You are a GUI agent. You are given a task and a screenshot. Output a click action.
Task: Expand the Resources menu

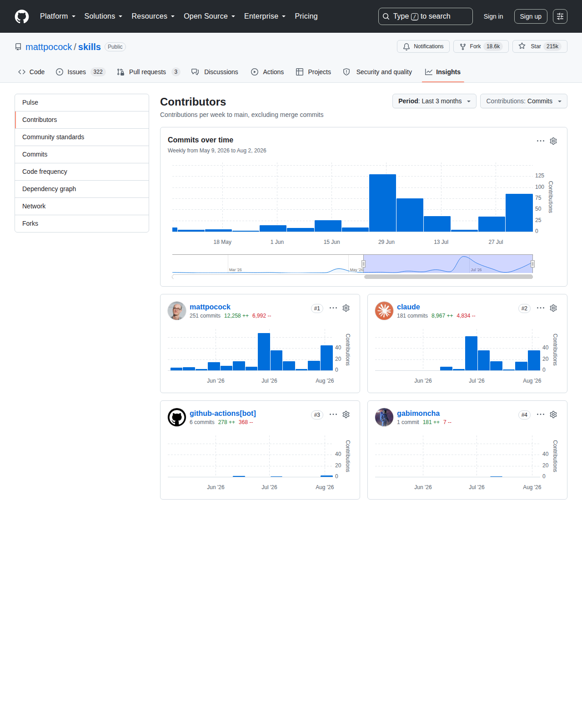point(153,16)
